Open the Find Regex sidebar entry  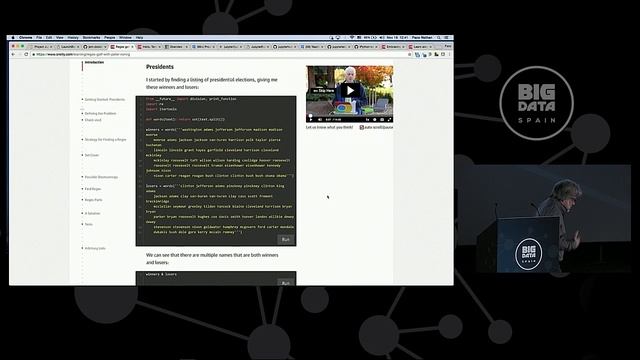point(93,189)
